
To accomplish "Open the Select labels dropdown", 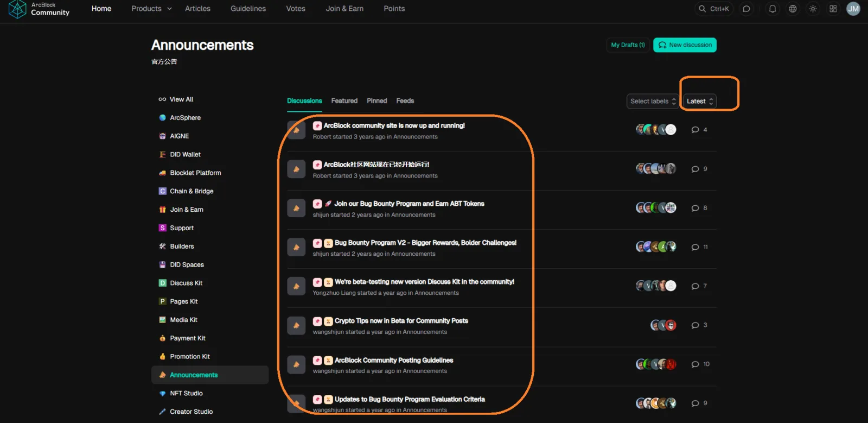I will click(653, 102).
